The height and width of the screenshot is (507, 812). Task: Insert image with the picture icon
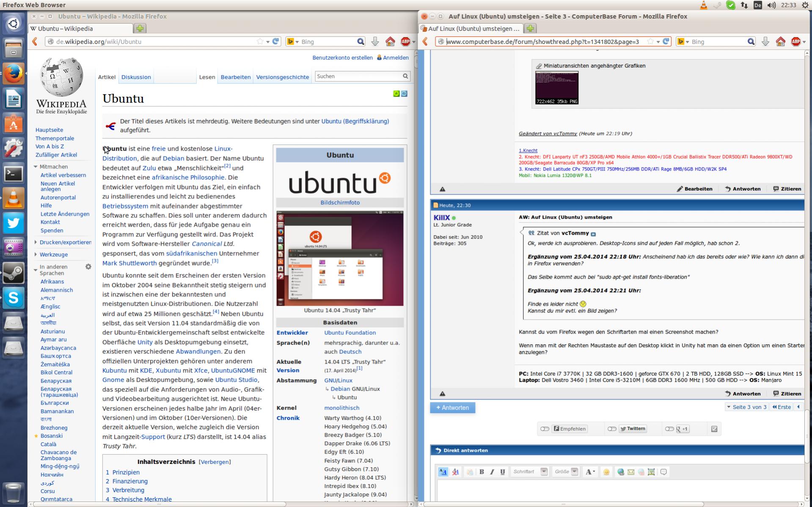pyautogui.click(x=651, y=472)
